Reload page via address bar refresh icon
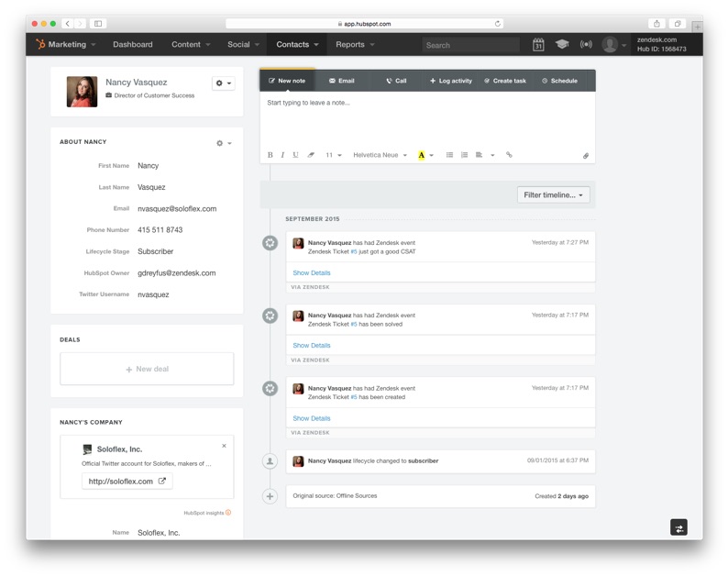This screenshot has height=576, width=728. click(497, 23)
